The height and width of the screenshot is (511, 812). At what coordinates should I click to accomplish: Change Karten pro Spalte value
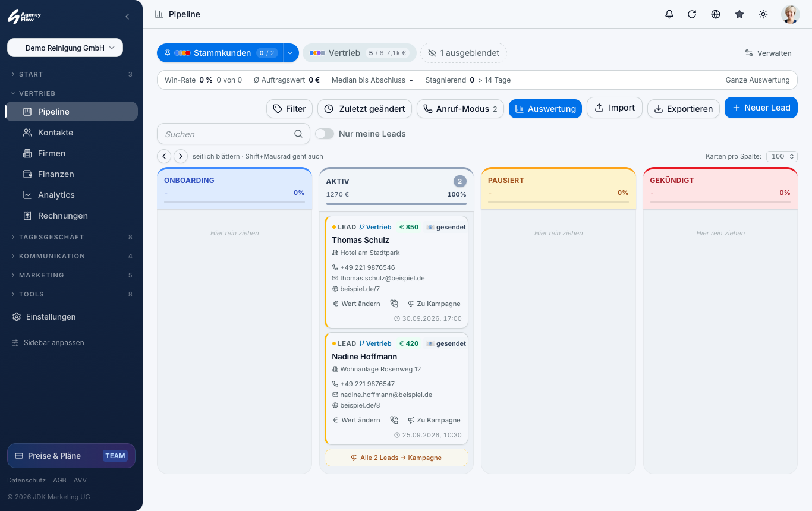tap(782, 156)
